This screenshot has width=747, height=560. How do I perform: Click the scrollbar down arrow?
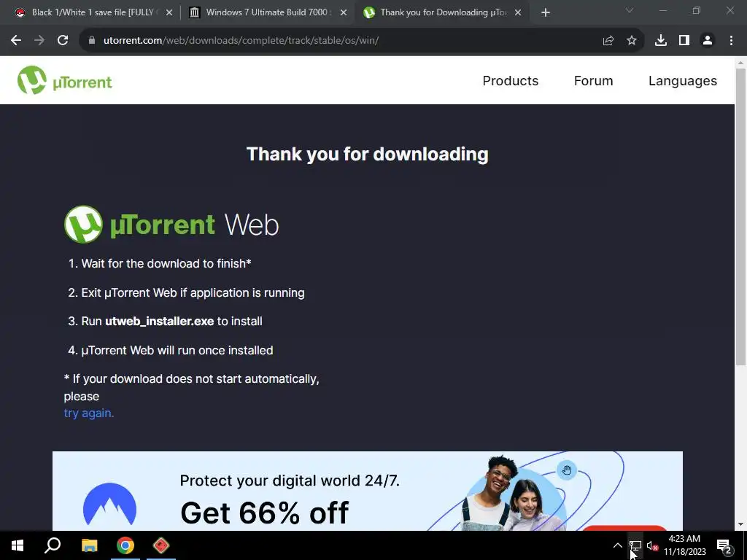coord(740,524)
